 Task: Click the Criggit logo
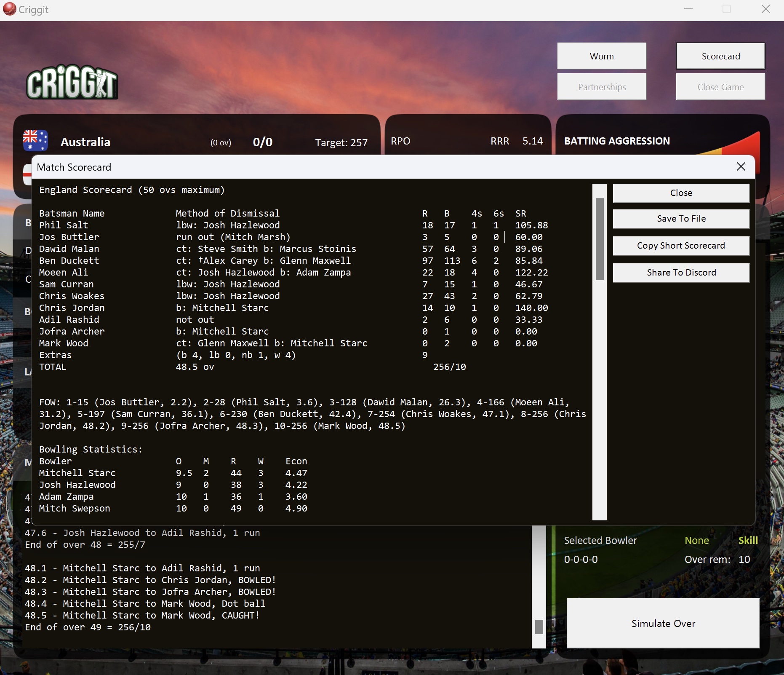tap(72, 82)
